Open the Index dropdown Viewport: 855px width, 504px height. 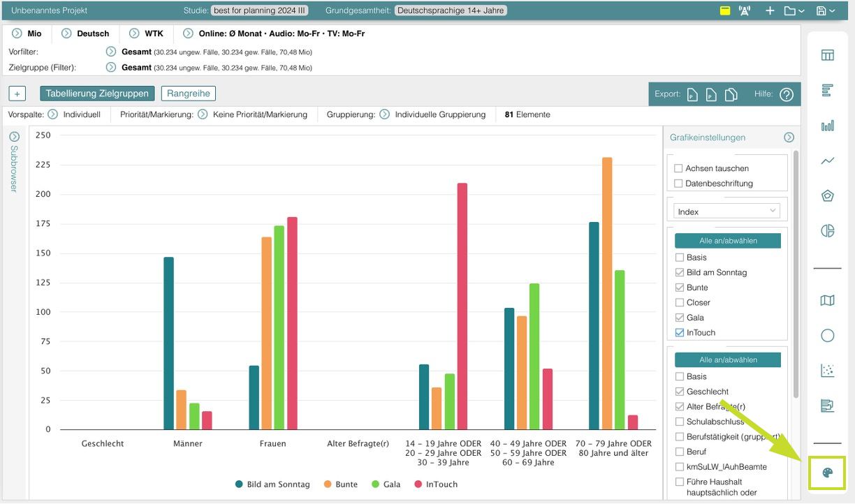[726, 211]
